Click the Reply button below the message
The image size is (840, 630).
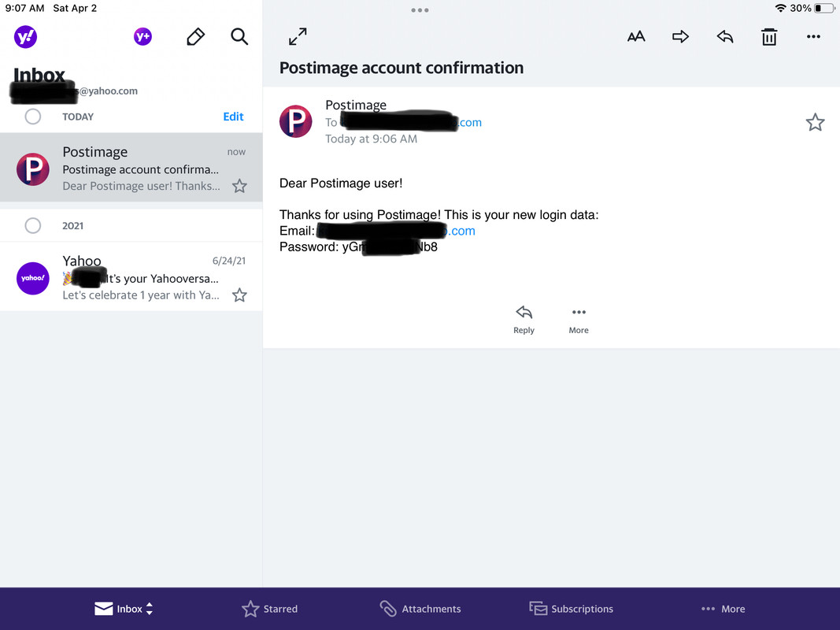coord(524,319)
